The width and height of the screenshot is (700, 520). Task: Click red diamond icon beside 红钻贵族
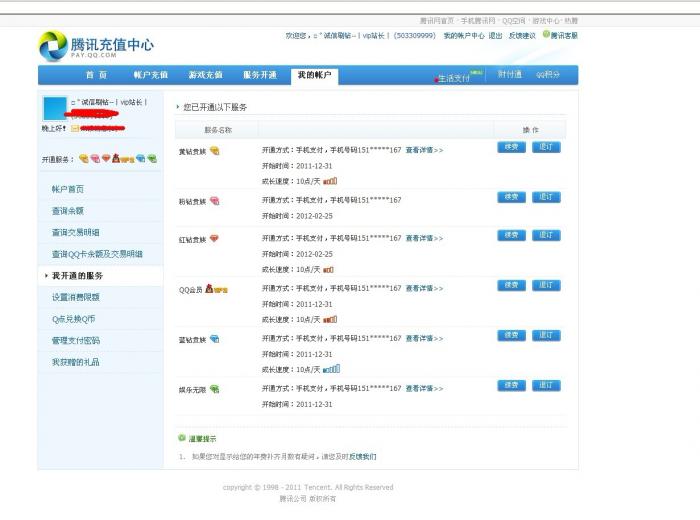coord(214,238)
